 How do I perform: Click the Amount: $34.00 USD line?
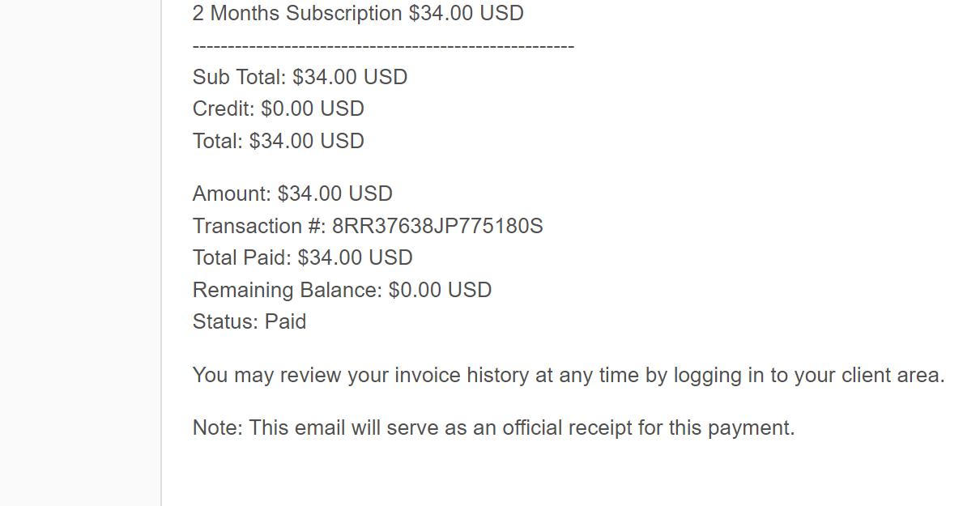click(292, 194)
